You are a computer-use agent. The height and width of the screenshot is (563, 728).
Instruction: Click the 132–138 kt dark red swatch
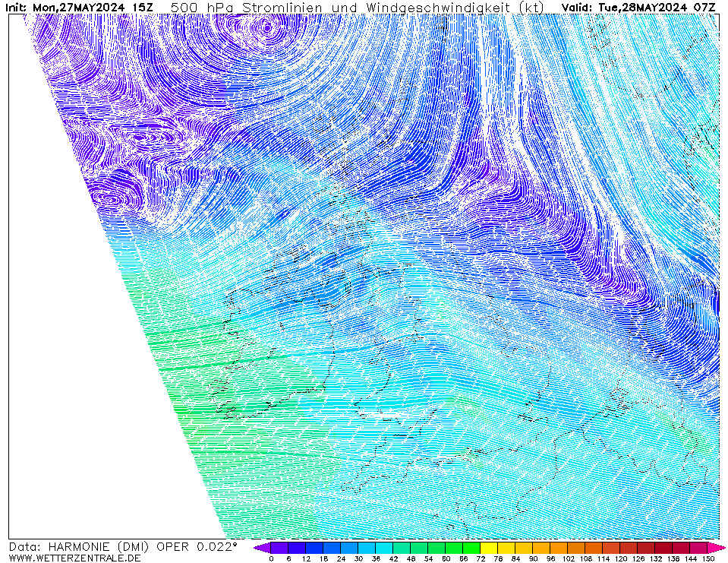point(664,548)
